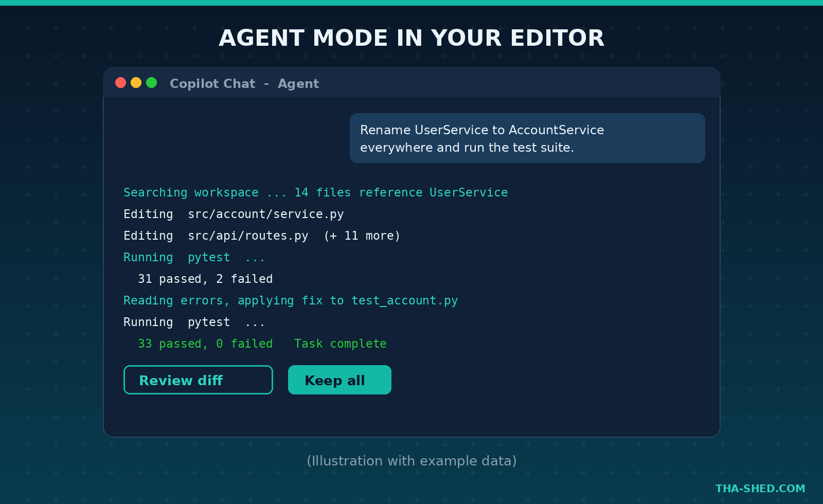
Task: Maximize the window using the green dot
Action: pyautogui.click(x=151, y=83)
